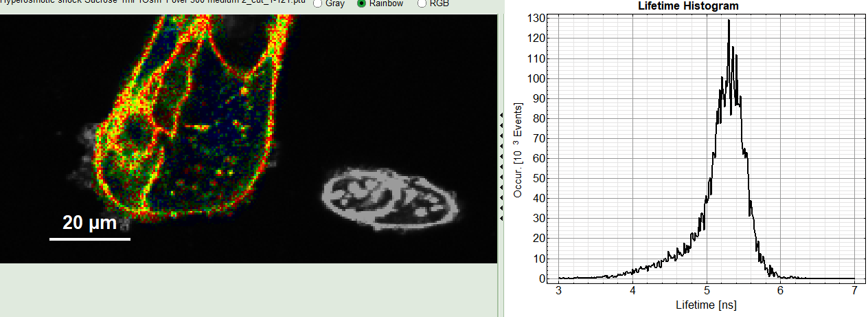Click the bottommost splitter collapse arrow
Viewport: 868px width, 317px height.
pyautogui.click(x=501, y=218)
